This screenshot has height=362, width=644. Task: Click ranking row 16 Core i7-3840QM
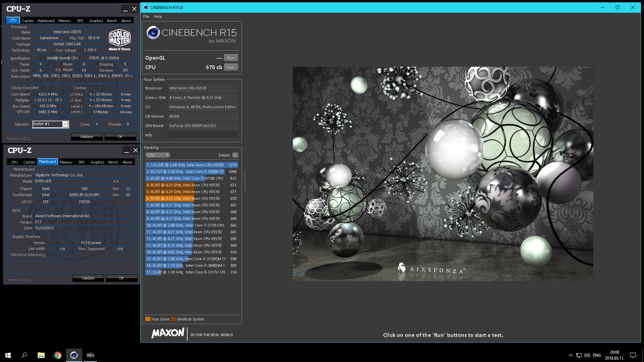(192, 265)
